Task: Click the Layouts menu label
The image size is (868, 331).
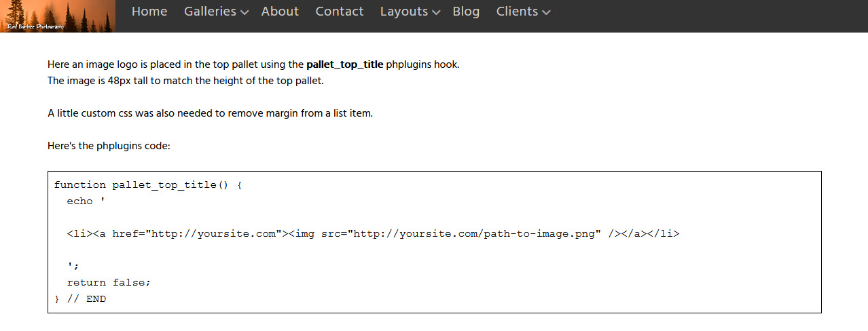Action: click(404, 12)
